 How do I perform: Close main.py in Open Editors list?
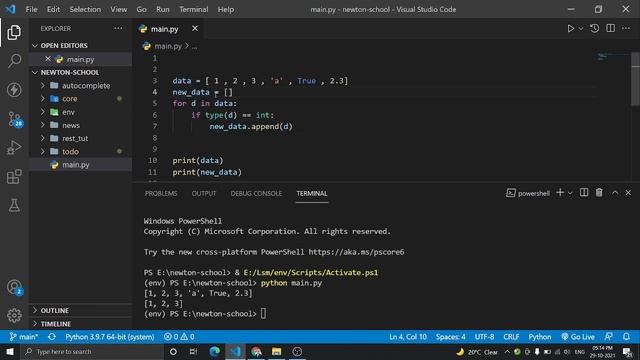(48, 59)
